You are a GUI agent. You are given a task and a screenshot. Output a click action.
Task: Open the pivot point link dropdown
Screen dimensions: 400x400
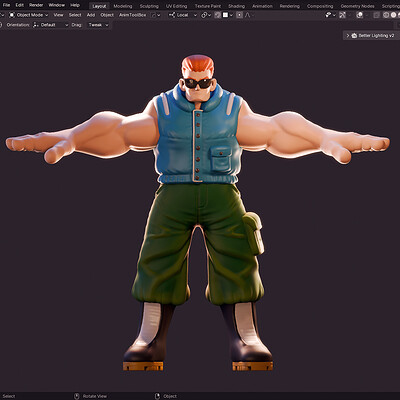(x=205, y=15)
